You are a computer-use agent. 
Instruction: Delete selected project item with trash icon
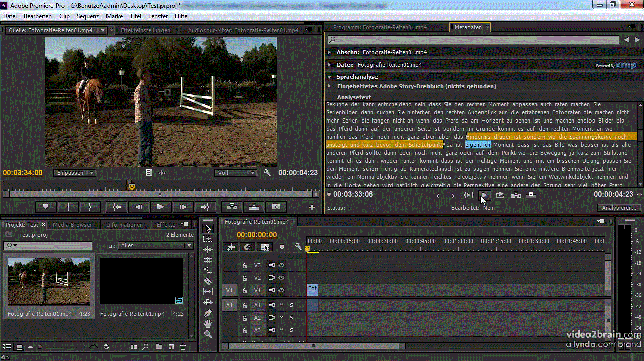click(183, 347)
